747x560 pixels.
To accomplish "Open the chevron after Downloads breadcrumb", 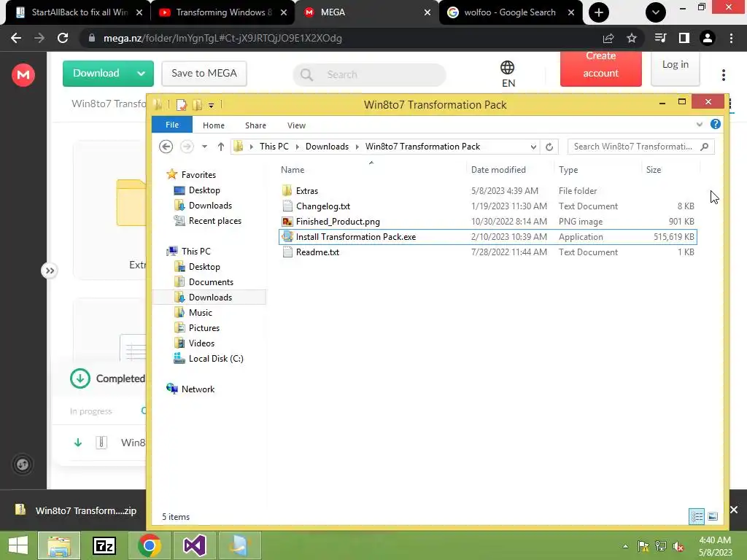I will tap(357, 147).
